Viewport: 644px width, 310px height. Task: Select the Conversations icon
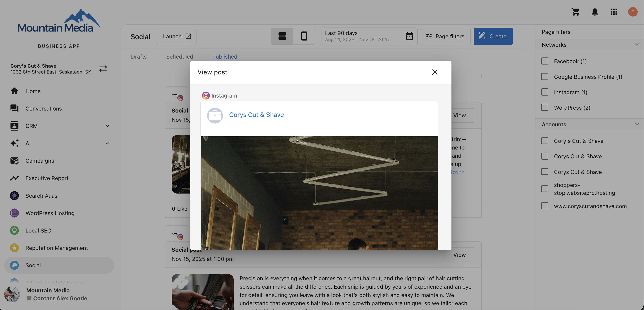pyautogui.click(x=14, y=108)
